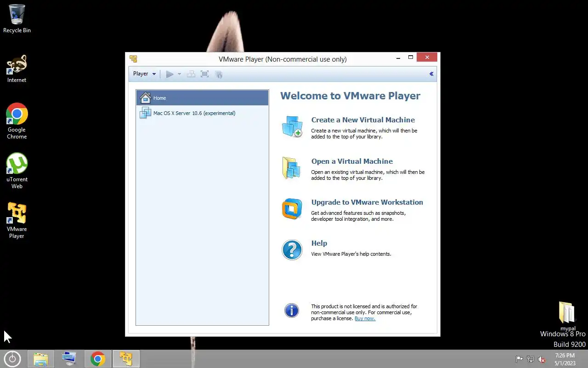
Task: Minimize the VMware Player window
Action: tap(398, 58)
